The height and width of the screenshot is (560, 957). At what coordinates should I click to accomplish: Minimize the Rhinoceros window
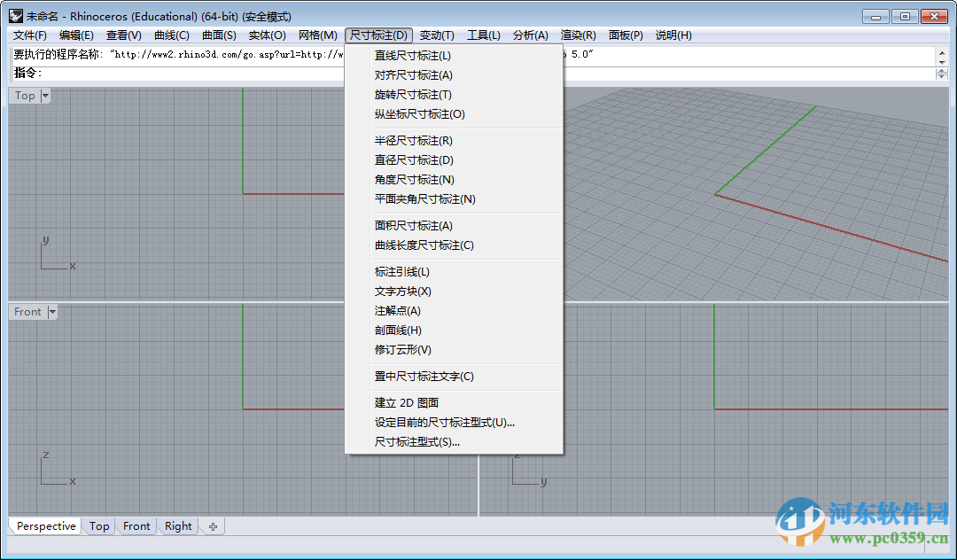coord(875,17)
